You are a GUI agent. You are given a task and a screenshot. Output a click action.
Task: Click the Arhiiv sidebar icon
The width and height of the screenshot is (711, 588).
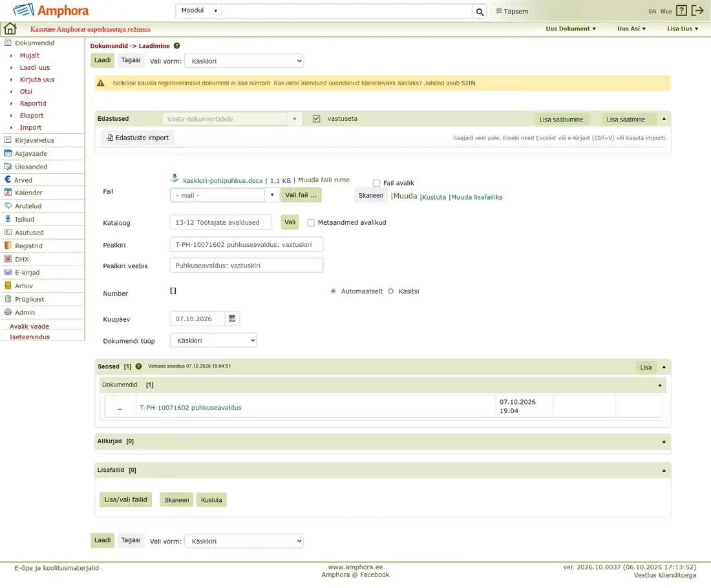coord(8,286)
